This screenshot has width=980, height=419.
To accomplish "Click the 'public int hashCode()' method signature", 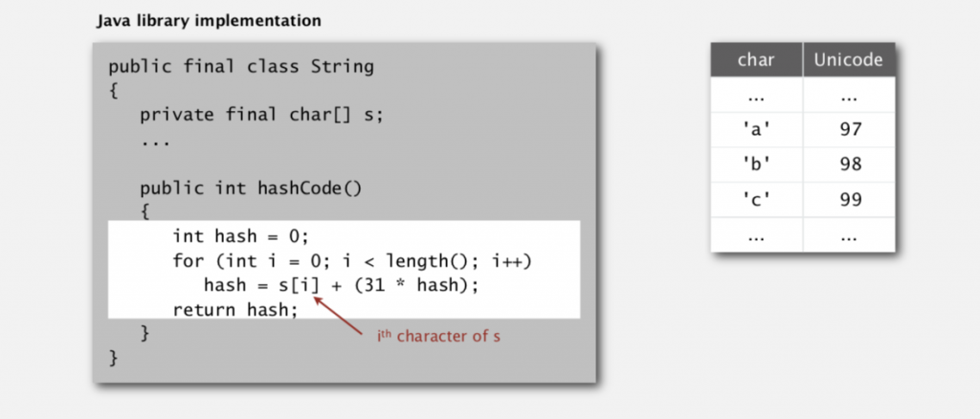I will pyautogui.click(x=251, y=187).
